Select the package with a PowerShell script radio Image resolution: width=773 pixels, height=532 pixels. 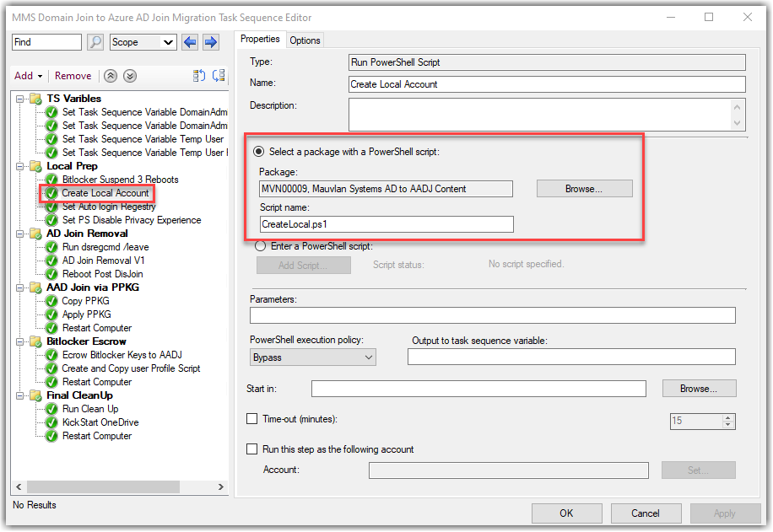(x=259, y=152)
